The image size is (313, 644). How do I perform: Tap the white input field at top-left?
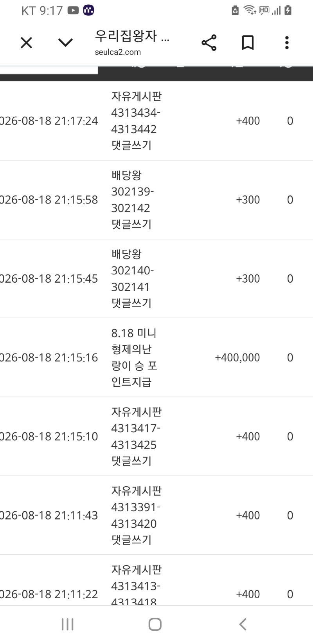pos(49,70)
